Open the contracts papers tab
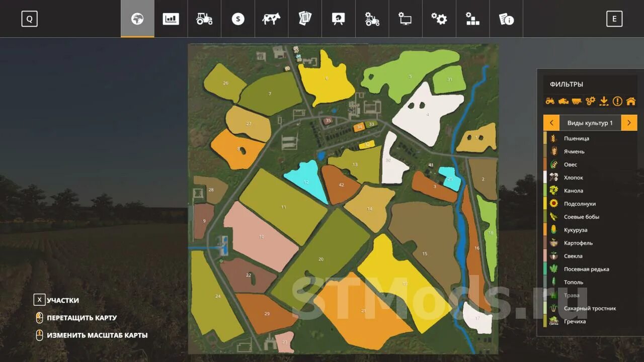The image size is (644, 362). point(305,19)
